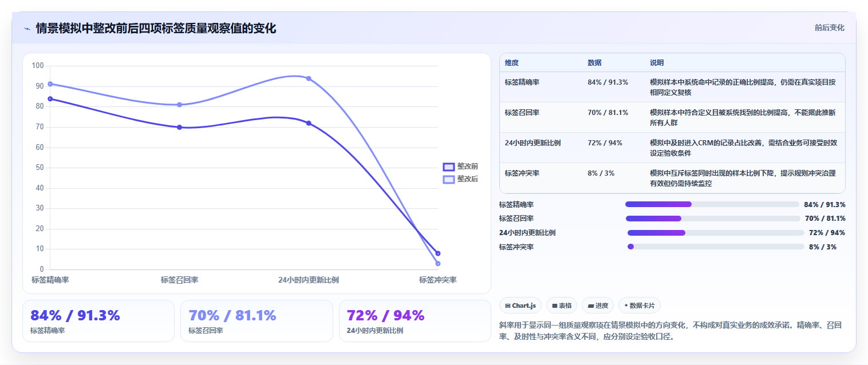
Task: Click the 72% / 94% value in the table
Action: pos(605,142)
